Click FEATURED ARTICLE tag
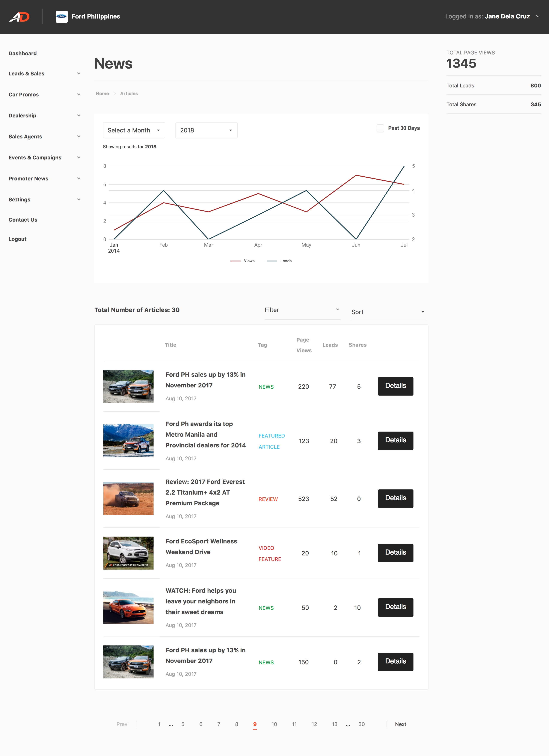The height and width of the screenshot is (756, 549). point(271,441)
